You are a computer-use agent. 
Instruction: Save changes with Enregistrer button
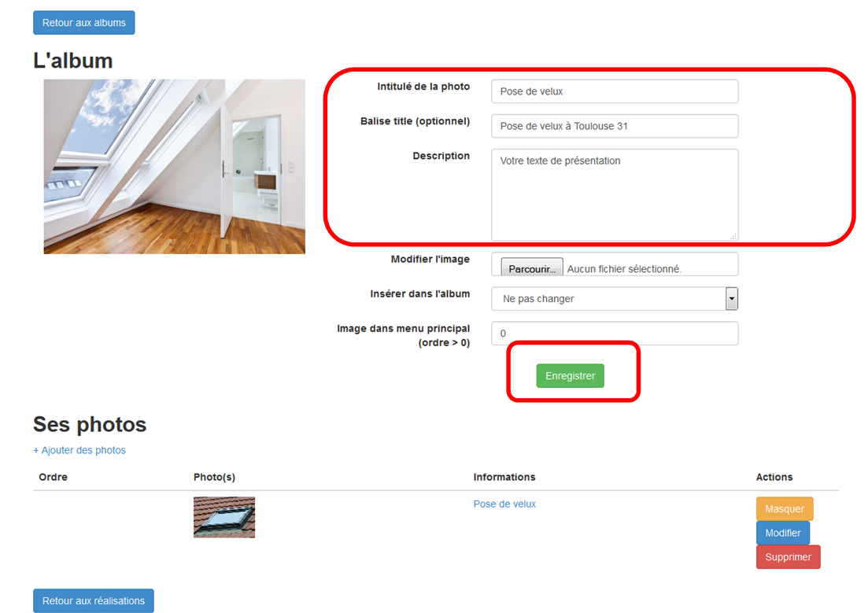point(571,376)
